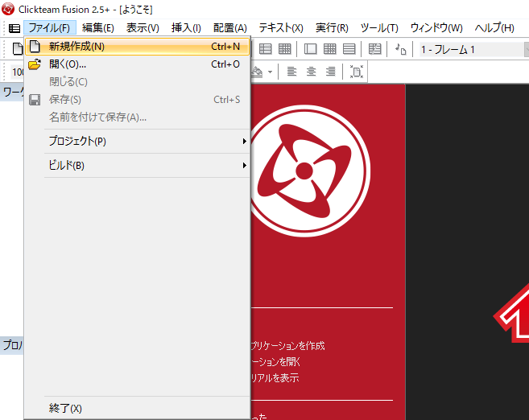
Task: Select 新規作成(N) in the File menu
Action: tap(138, 47)
